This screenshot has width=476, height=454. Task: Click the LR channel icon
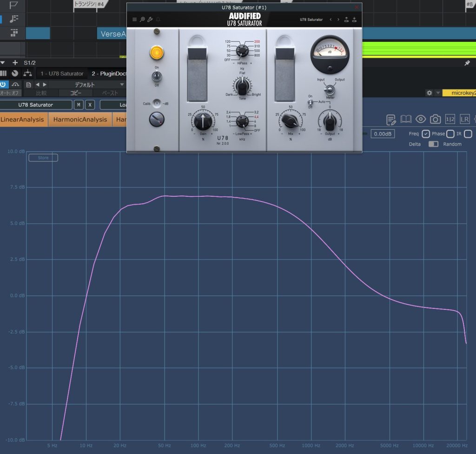click(x=465, y=120)
